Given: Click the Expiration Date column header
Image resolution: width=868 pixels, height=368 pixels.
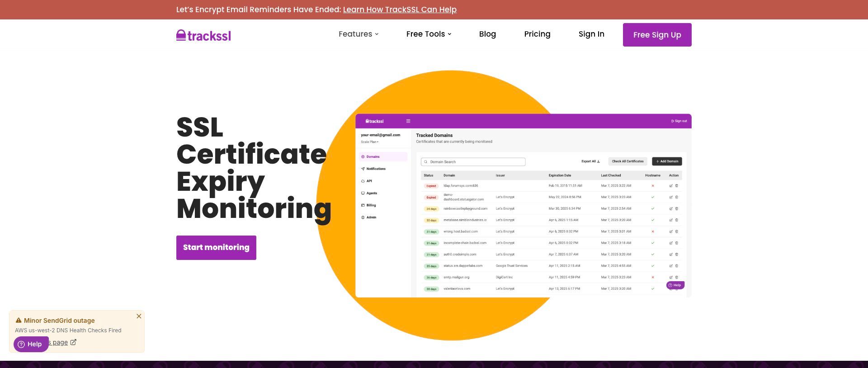Looking at the screenshot, I should (560, 175).
